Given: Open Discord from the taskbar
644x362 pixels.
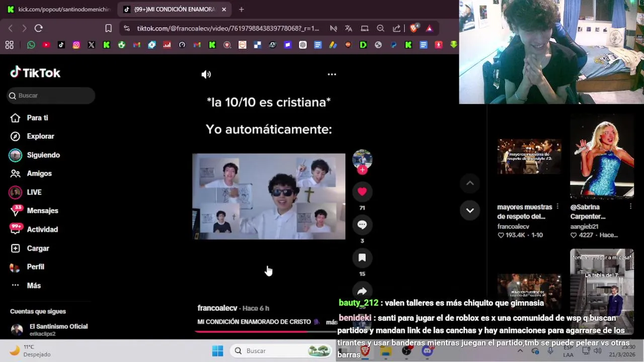Looking at the screenshot, I should (x=427, y=351).
